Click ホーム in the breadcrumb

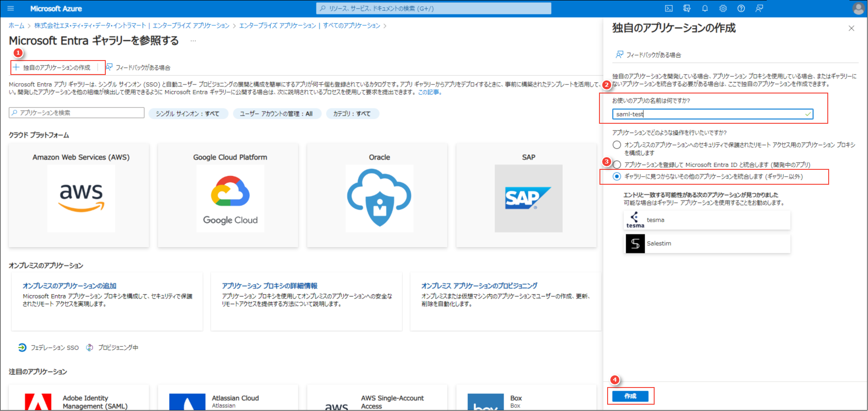16,26
